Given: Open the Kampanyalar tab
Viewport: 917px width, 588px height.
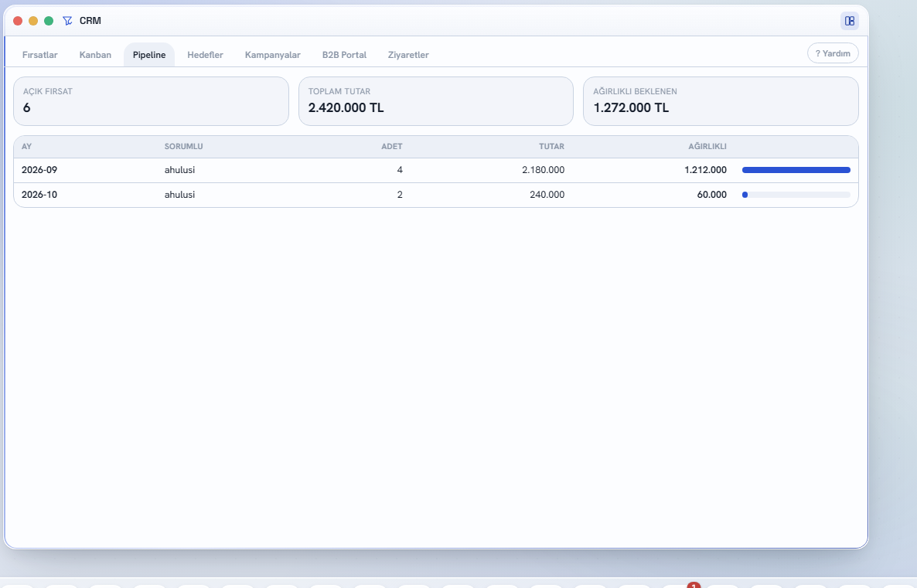Looking at the screenshot, I should click(x=272, y=55).
